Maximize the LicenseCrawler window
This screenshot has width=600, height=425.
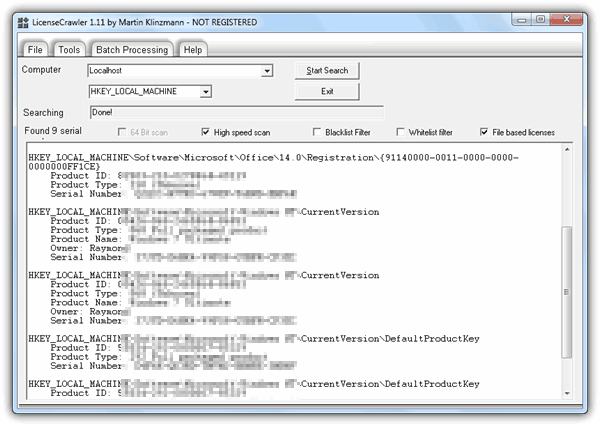540,20
